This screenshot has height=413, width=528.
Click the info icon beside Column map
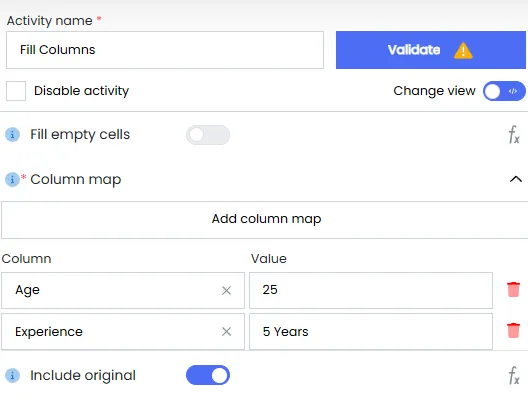point(12,180)
